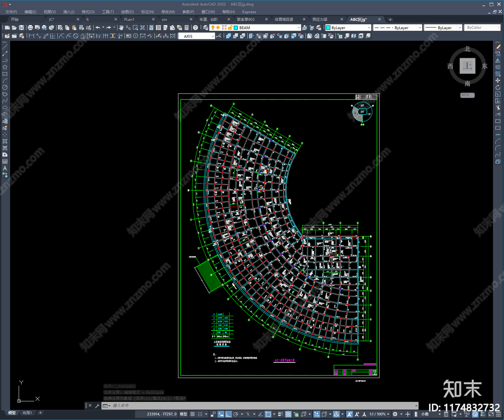Image resolution: width=504 pixels, height=420 pixels.
Task: Toggle transparency display in status bar
Action: (288, 414)
